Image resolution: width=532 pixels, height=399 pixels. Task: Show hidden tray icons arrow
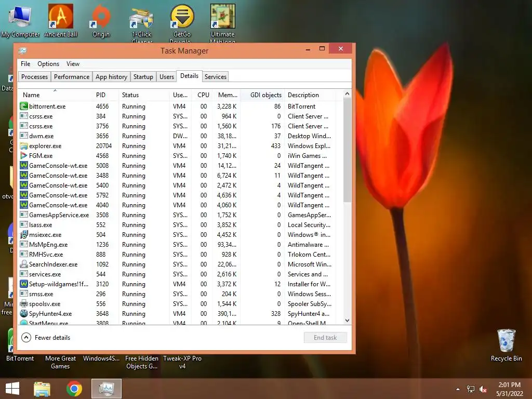(x=458, y=389)
